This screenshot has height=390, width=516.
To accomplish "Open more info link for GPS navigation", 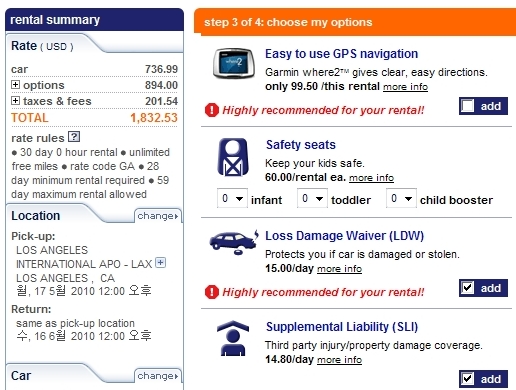I will point(405,87).
